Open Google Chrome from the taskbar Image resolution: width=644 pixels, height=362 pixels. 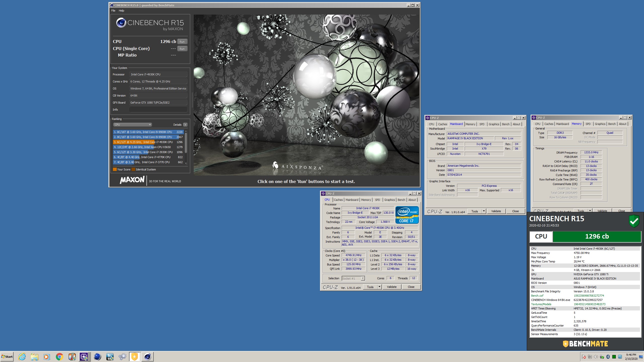pyautogui.click(x=59, y=356)
